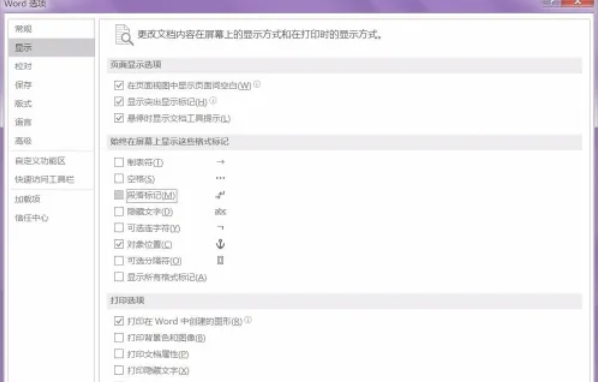Enable the 可选分隔符(O) checkbox
Image resolution: width=598 pixels, height=382 pixels.
(119, 261)
